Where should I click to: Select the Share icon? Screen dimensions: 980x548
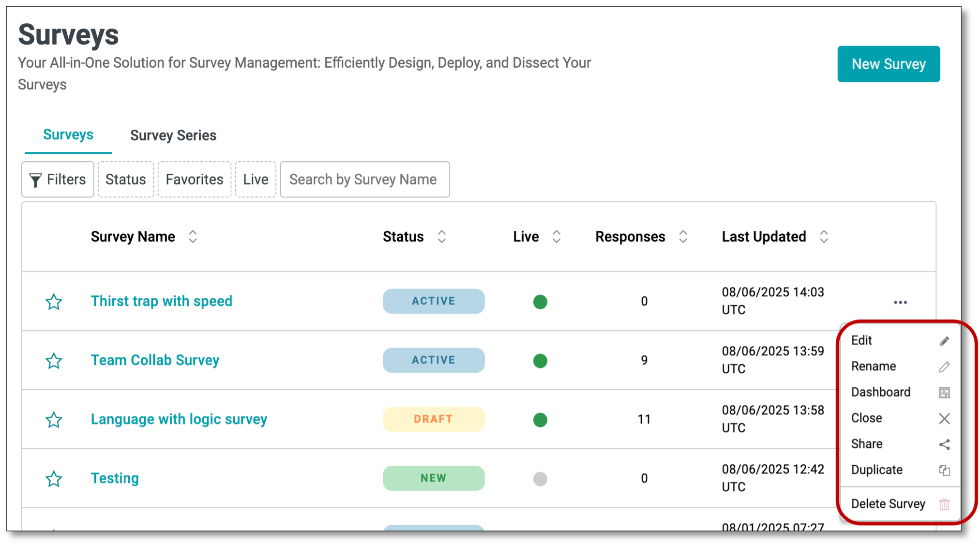[x=943, y=444]
